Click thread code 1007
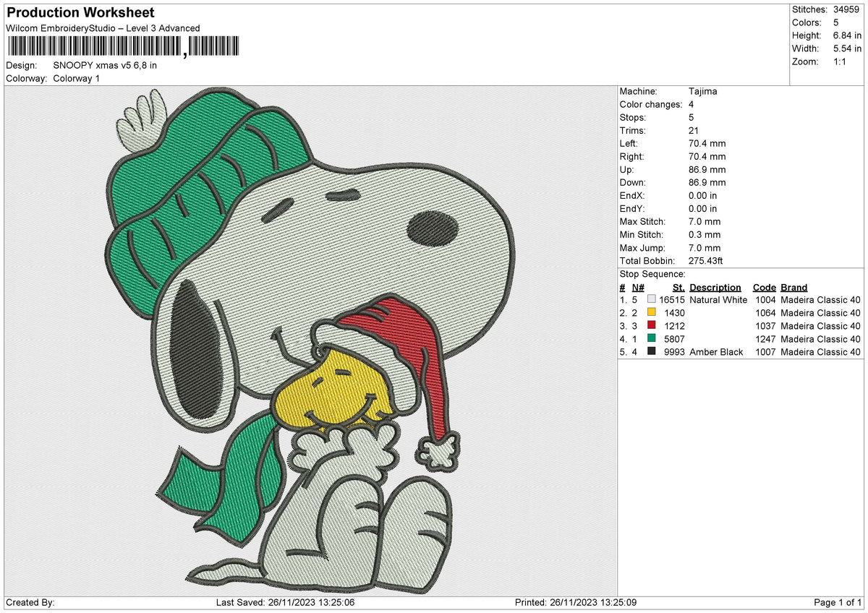Image resolution: width=868 pixels, height=613 pixels. click(765, 352)
